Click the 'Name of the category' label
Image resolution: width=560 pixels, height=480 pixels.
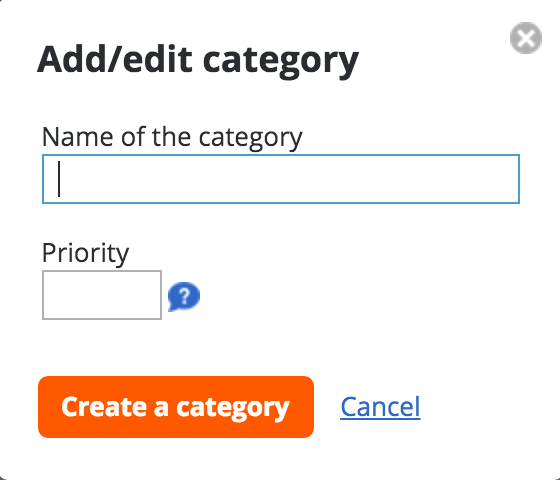coord(172,137)
